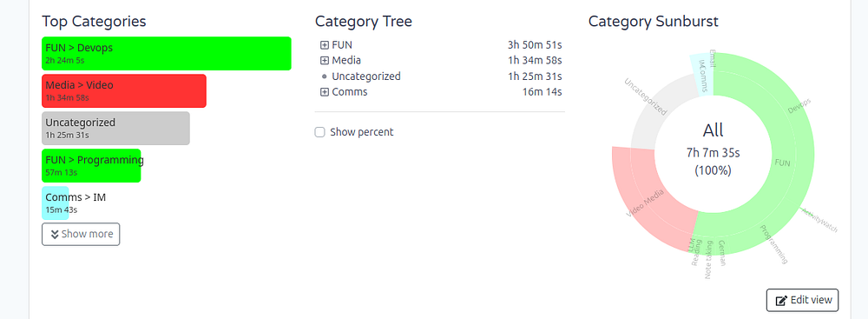The image size is (868, 319).
Task: Select the FUN > Programming bar
Action: pyautogui.click(x=91, y=165)
